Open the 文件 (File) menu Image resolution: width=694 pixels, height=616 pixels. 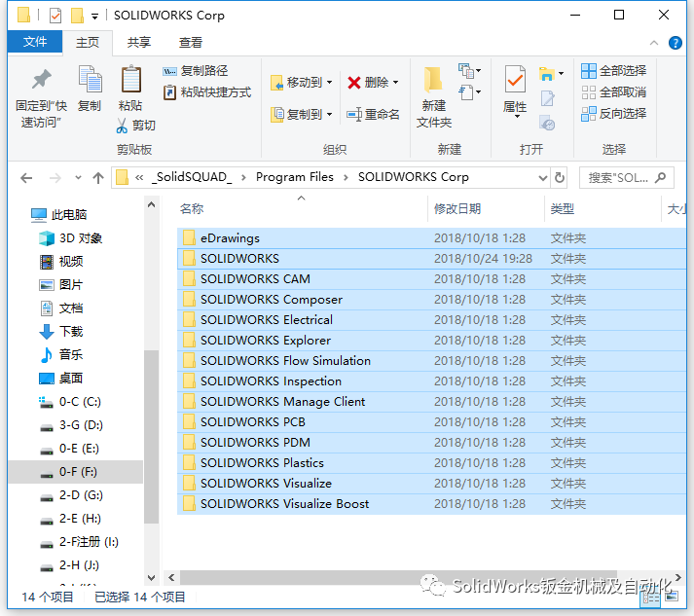(x=35, y=42)
